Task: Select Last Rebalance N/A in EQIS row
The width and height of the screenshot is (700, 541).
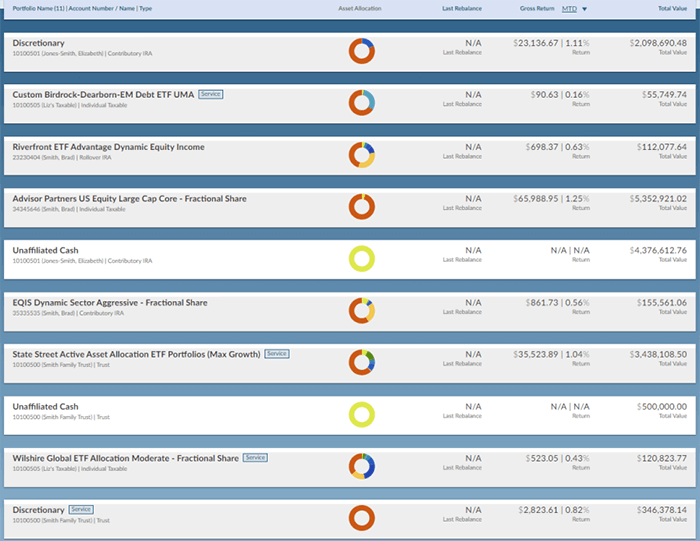Action: 473,303
